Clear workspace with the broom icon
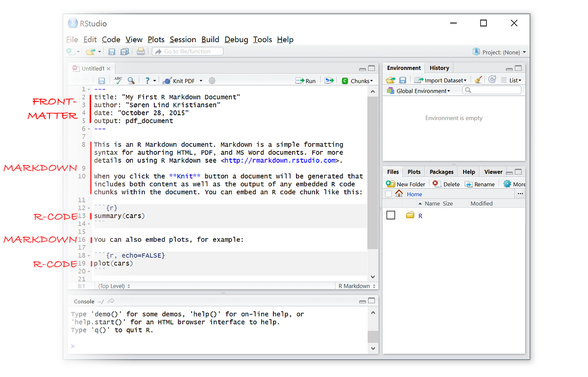This screenshot has height=377, width=588. point(479,80)
